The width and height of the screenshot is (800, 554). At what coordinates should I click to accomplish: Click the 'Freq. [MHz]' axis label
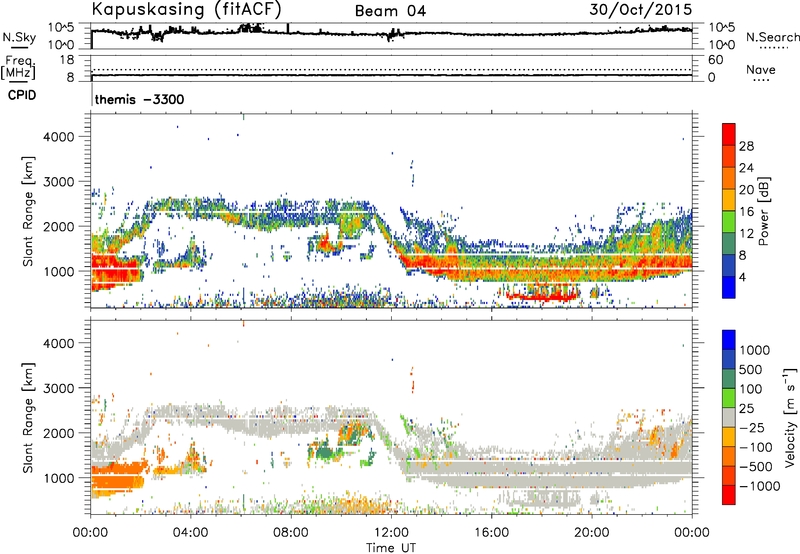click(x=19, y=67)
